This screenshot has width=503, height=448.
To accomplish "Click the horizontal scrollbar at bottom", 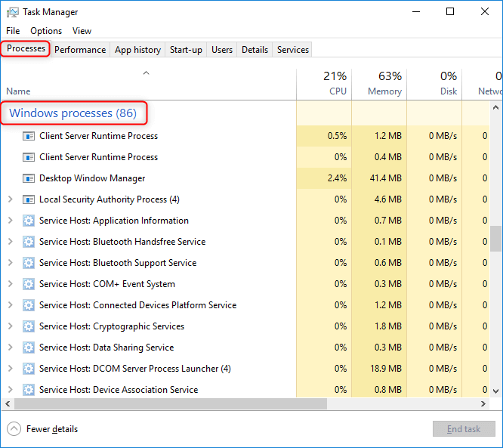I will [x=166, y=403].
